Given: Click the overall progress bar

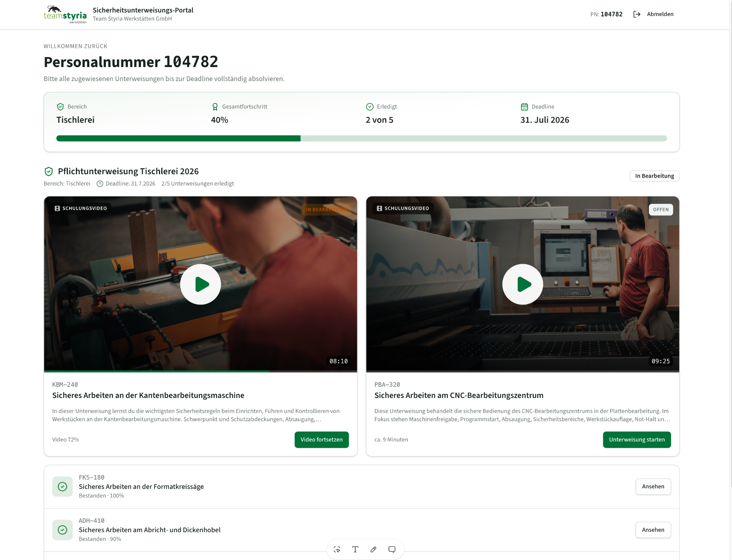Looking at the screenshot, I should [x=361, y=138].
